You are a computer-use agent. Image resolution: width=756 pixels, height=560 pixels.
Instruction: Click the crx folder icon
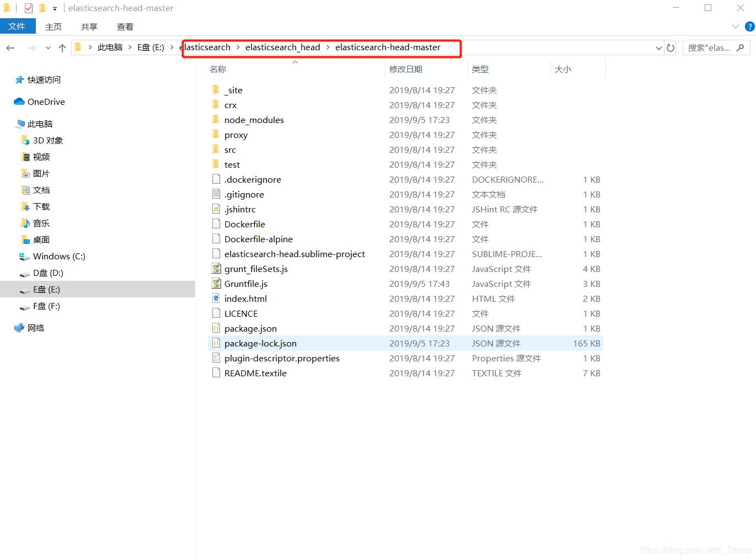pyautogui.click(x=216, y=105)
